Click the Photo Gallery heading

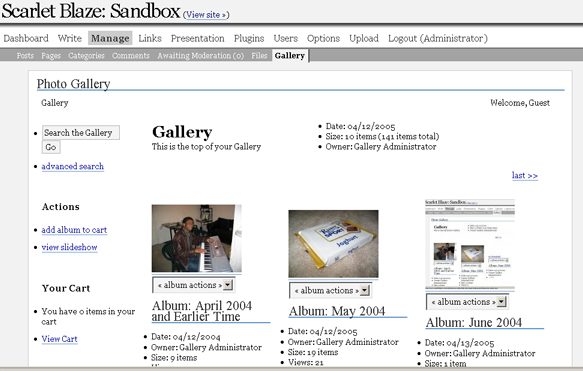click(x=74, y=84)
